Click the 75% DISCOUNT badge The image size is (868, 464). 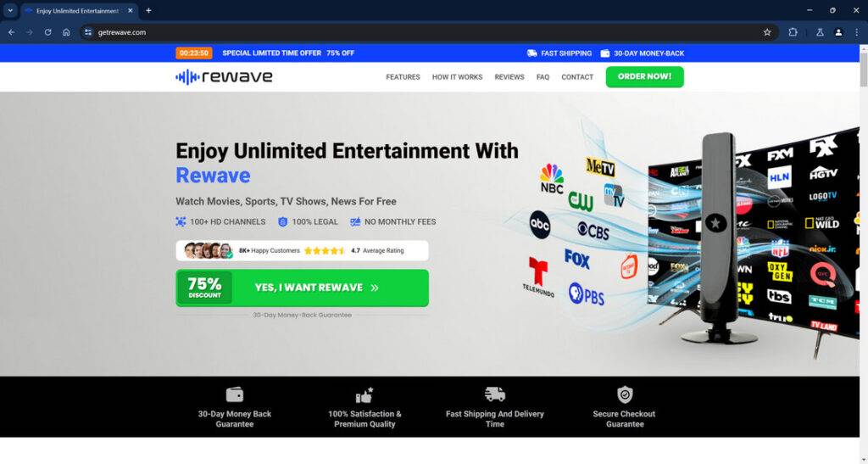coord(204,288)
